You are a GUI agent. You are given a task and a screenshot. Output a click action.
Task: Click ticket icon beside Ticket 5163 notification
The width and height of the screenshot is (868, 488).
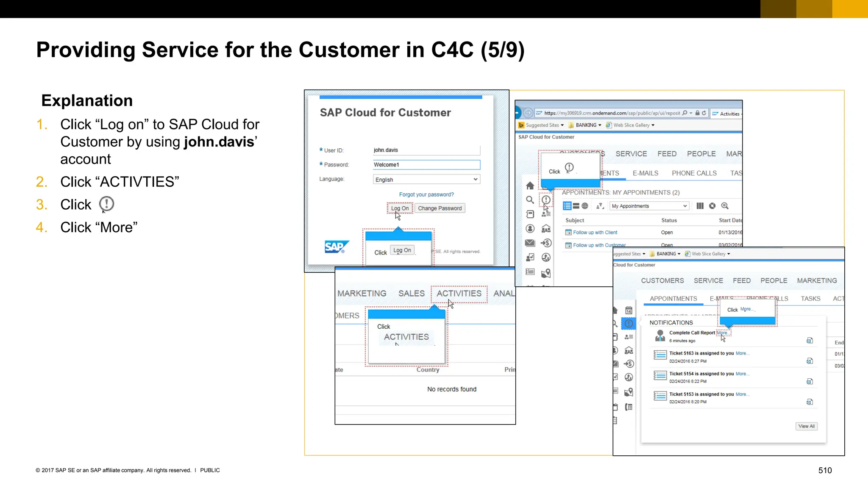point(660,355)
